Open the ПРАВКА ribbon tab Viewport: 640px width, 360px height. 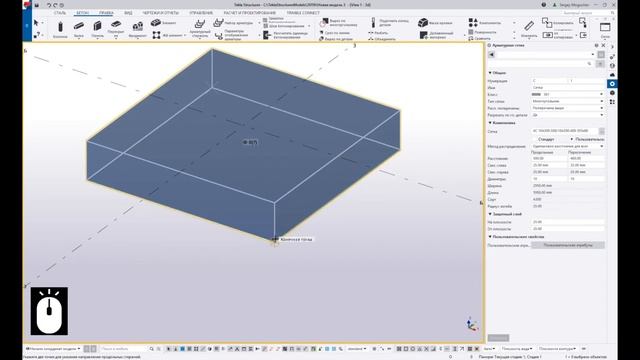(106, 13)
